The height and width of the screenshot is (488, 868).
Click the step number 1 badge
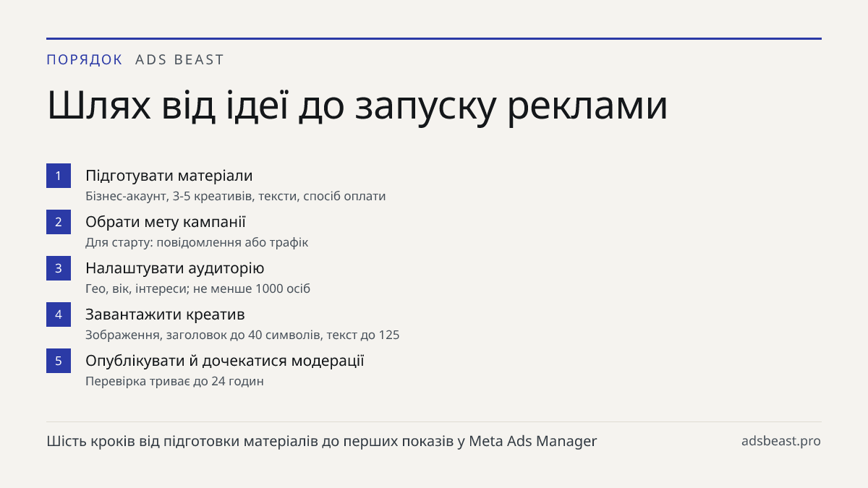(x=59, y=176)
